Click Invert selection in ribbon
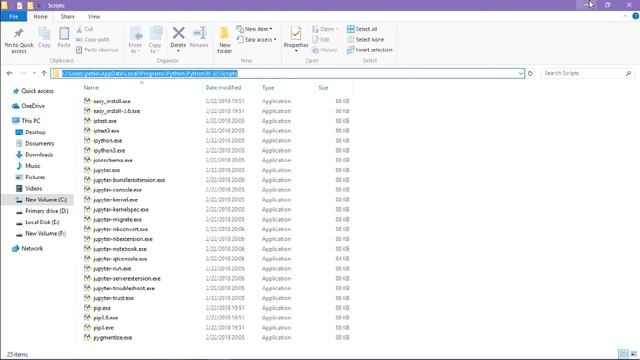This screenshot has height=360, width=640. click(x=370, y=50)
